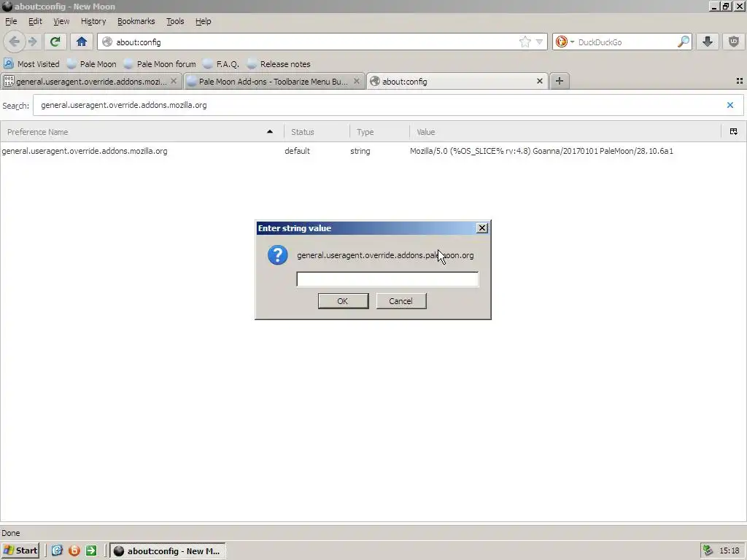Open the F.A.Q. bookmark

[x=221, y=64]
